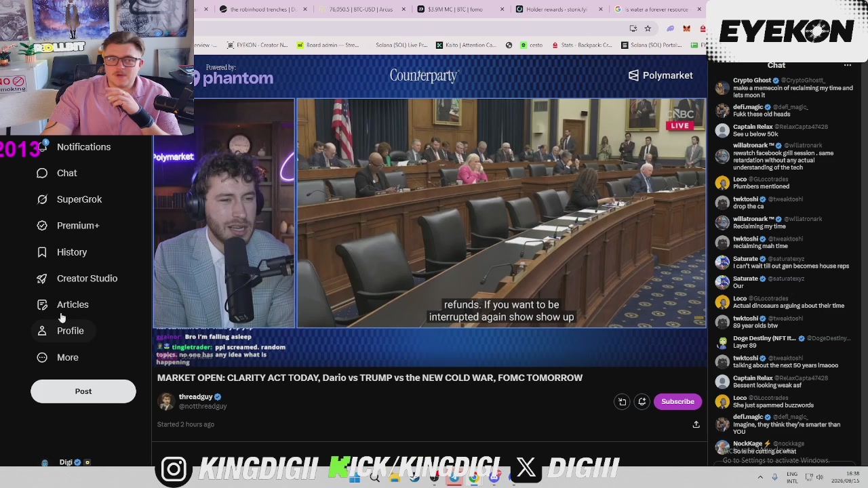Click Loco's "Plumbers mentioned" message

[x=761, y=186]
